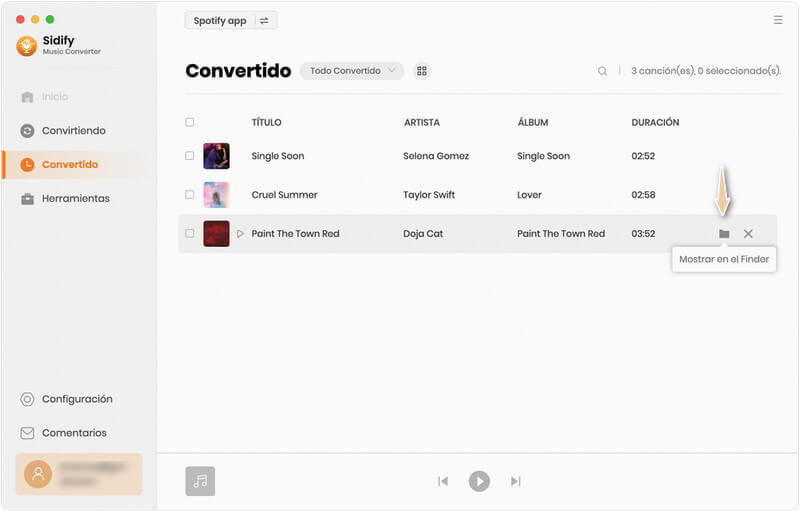The height and width of the screenshot is (511, 800).
Task: Select the Single Soon song title
Action: (x=278, y=156)
